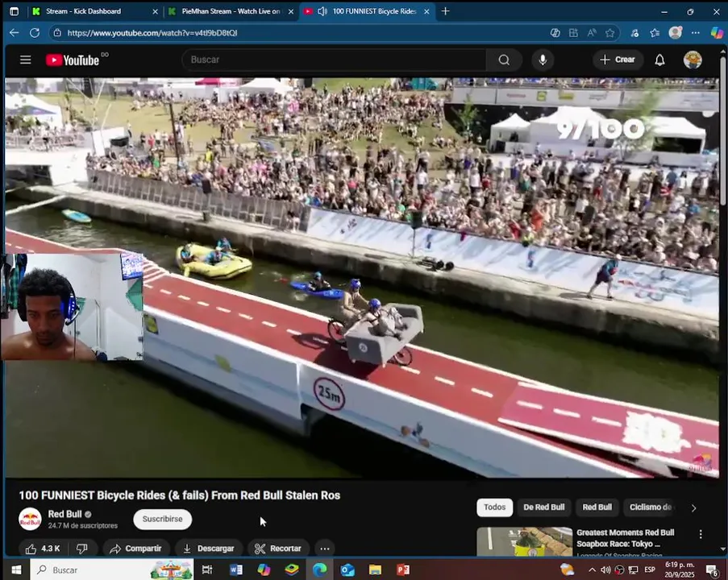Open the Windows Start menu

tap(16, 570)
